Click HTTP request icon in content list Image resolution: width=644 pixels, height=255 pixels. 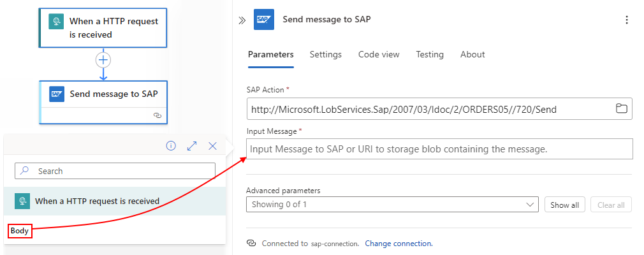tap(22, 201)
